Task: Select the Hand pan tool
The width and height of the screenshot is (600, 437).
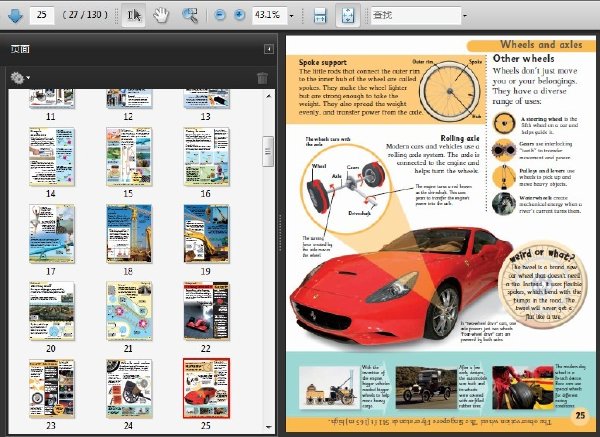Action: pos(161,15)
